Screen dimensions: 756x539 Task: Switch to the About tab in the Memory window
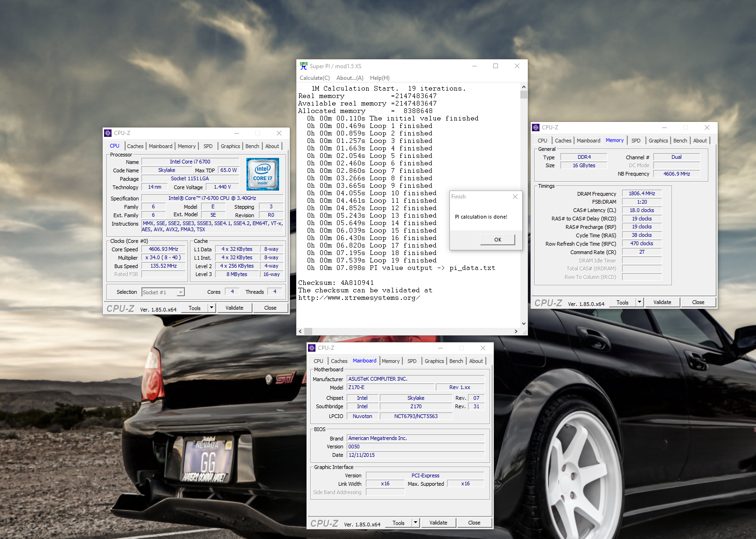point(700,141)
